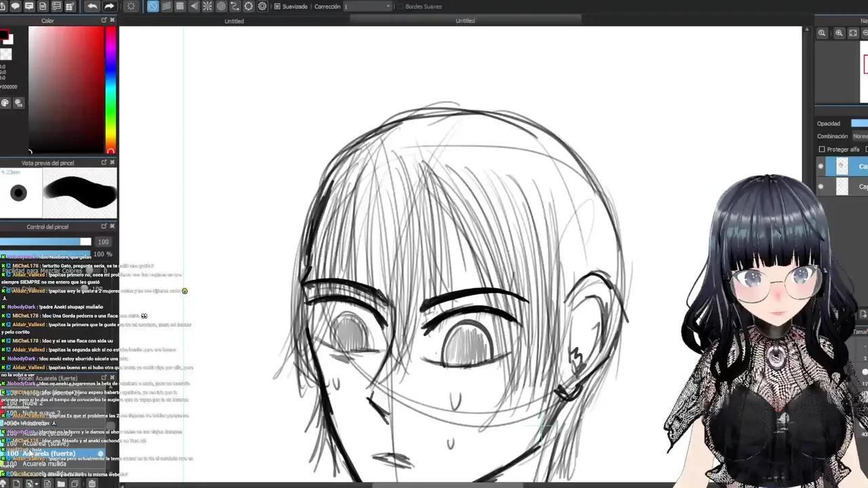
Task: Delete brush with trash icon
Action: (x=91, y=483)
